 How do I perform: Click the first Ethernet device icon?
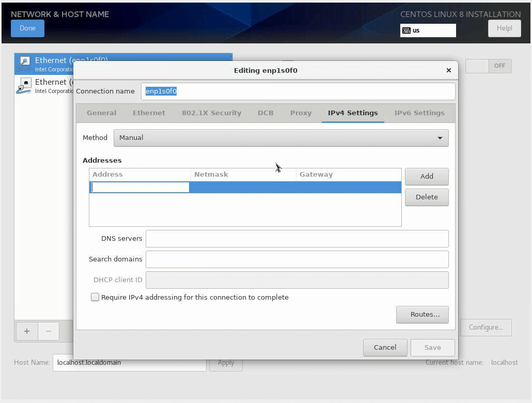click(24, 64)
